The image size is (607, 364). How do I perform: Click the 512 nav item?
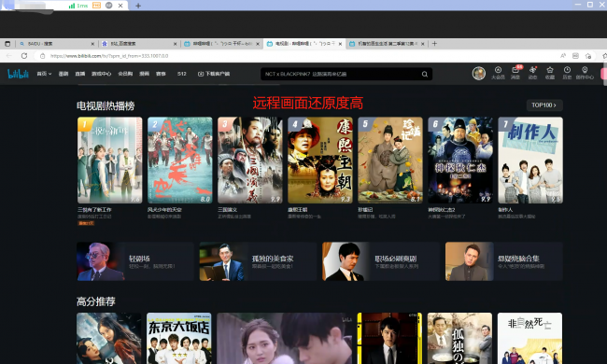pos(181,74)
